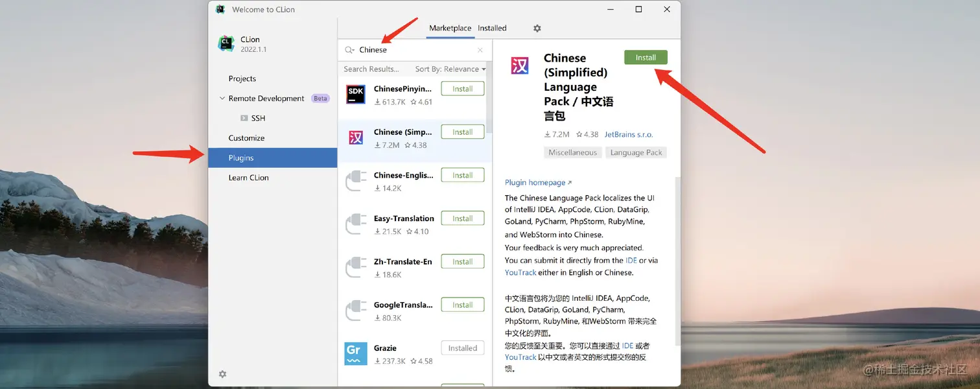Select the Easy-Translation plugin name
The height and width of the screenshot is (389, 980).
coord(404,219)
